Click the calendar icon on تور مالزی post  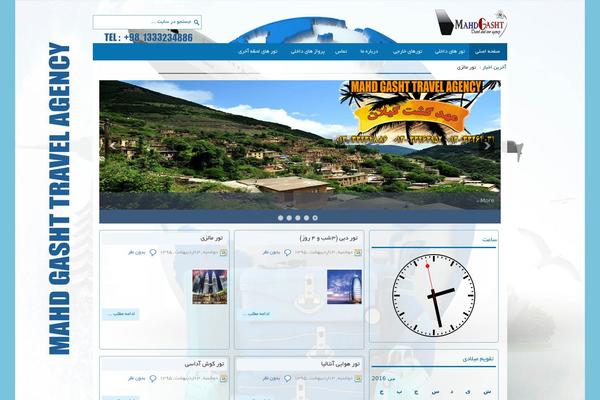[224, 252]
